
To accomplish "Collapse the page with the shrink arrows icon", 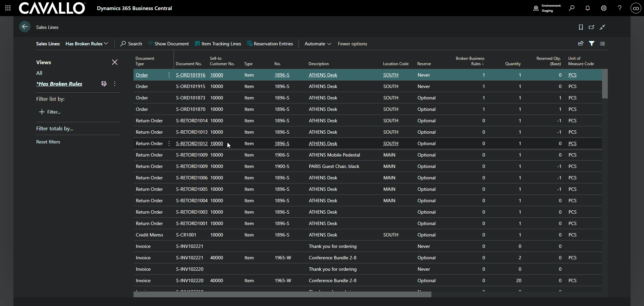I will tap(603, 27).
